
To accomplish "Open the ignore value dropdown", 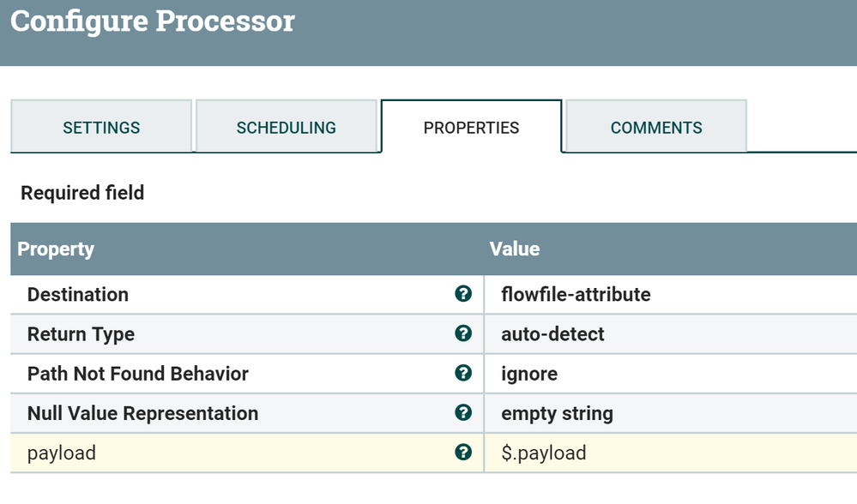I will pos(529,374).
